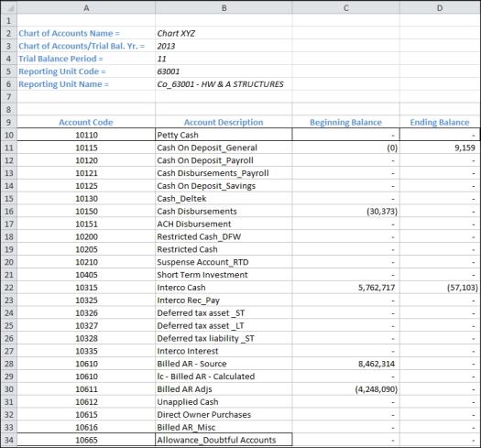Click the Billed AR Adjs value (4,248,090)
Screen dimensions: 481x448
346,389
